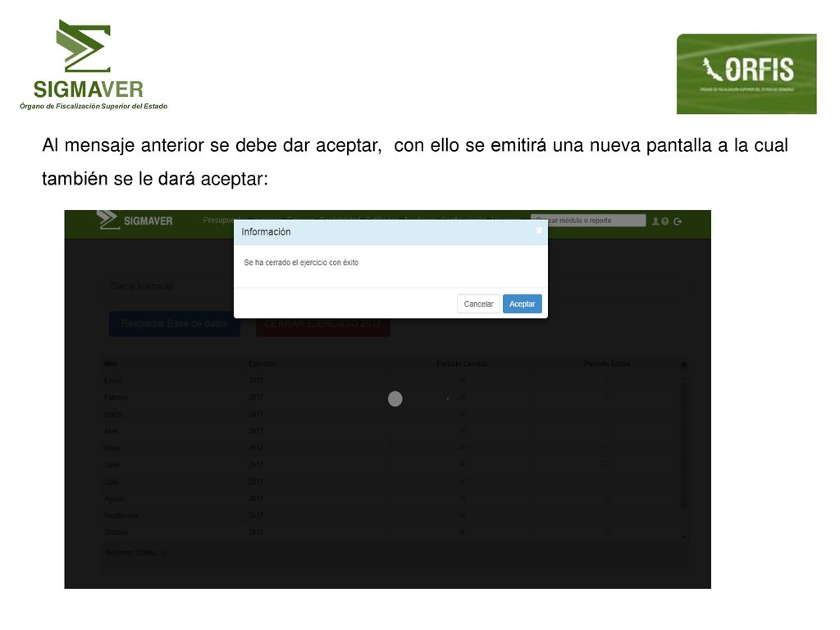Click the message Se ha cerrado el ejercicio con éxito
This screenshot has height=630, width=840.
click(x=301, y=262)
